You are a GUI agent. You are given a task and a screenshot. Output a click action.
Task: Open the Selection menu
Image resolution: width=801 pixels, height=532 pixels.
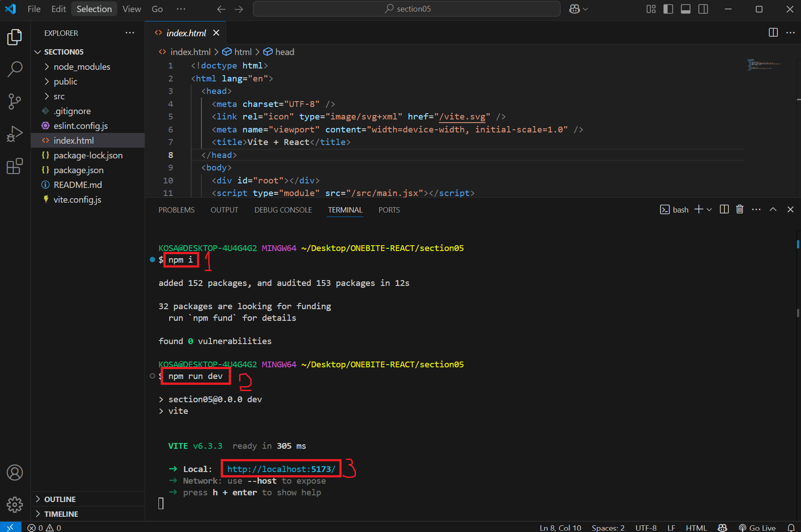[94, 9]
